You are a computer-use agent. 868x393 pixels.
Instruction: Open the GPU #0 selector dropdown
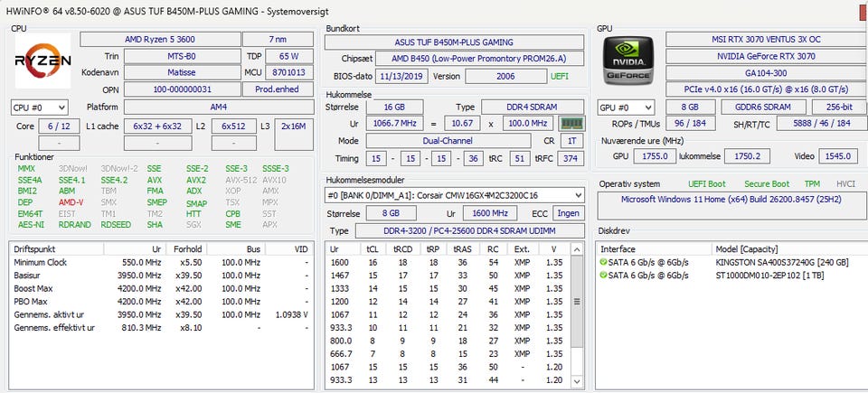coord(626,108)
